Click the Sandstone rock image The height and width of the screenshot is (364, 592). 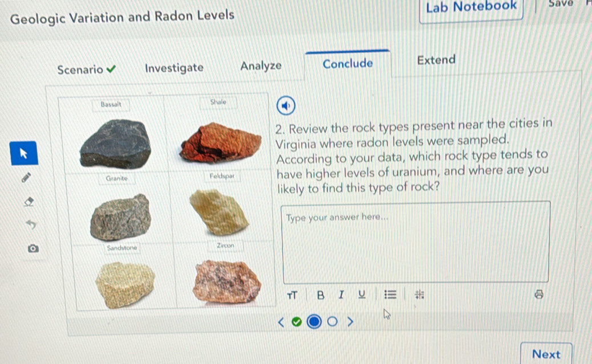[125, 285]
